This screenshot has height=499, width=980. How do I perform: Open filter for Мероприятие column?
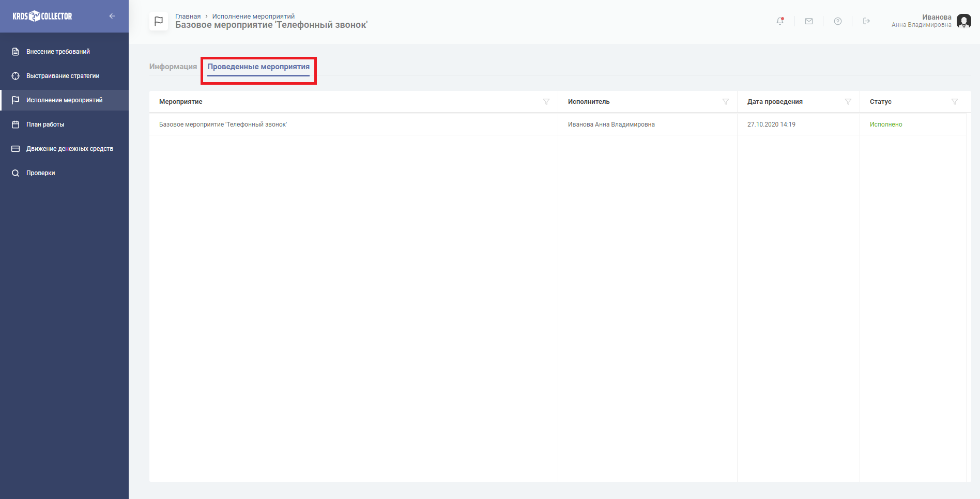coord(546,102)
